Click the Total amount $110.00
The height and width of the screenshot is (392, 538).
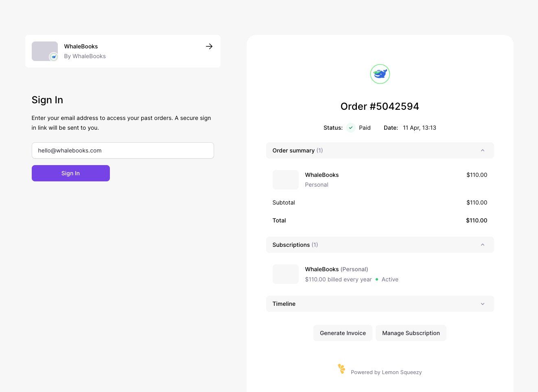point(477,220)
